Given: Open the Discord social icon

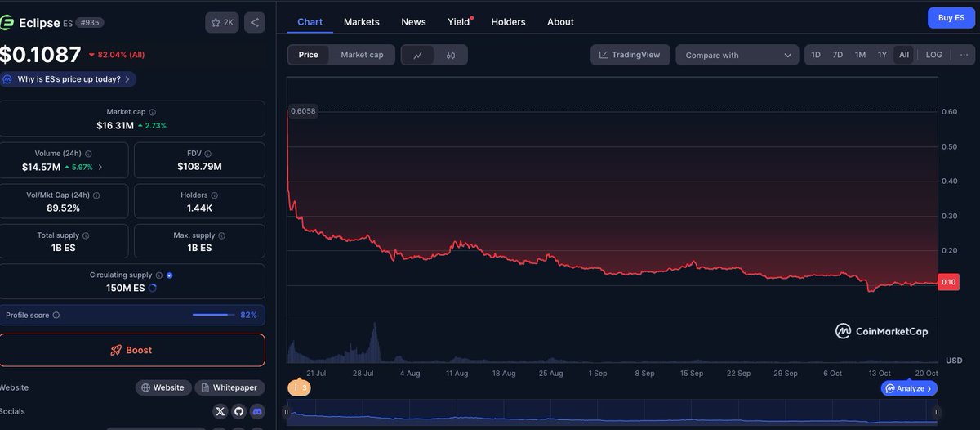Looking at the screenshot, I should coord(257,411).
